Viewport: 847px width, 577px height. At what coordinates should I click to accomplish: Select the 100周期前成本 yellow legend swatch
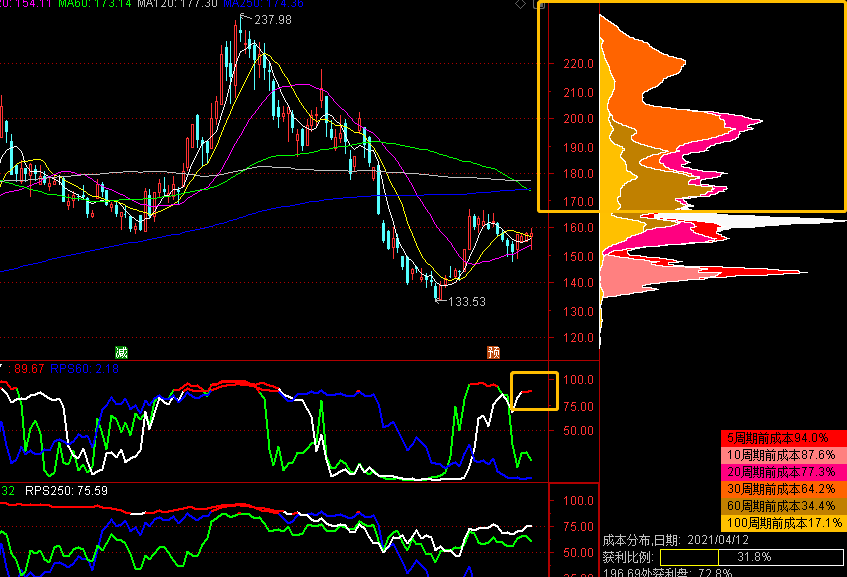pyautogui.click(x=783, y=522)
